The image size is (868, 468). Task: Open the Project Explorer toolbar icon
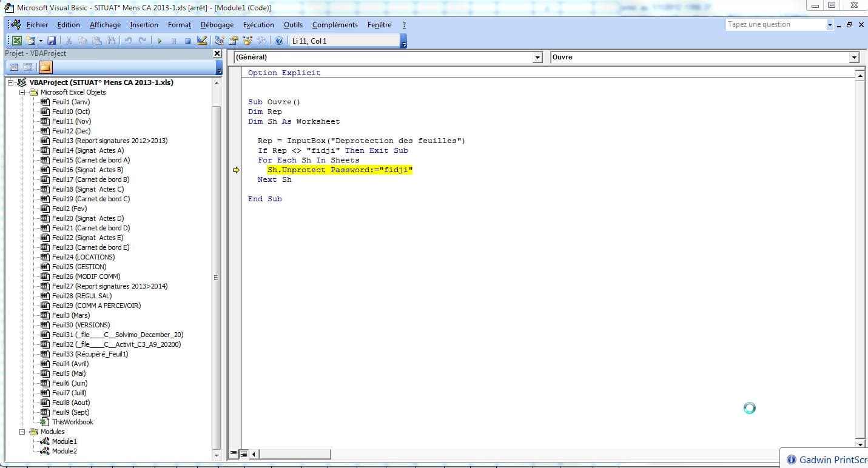point(219,41)
